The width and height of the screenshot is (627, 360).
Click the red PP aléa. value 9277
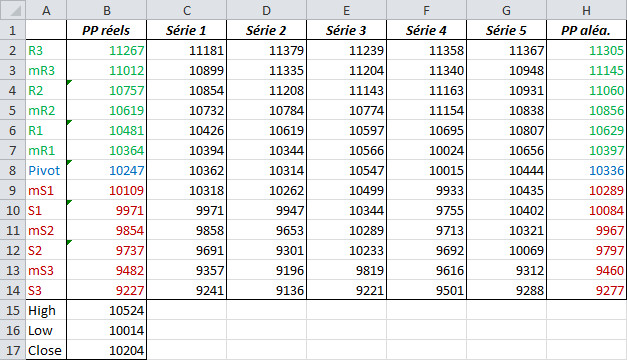(x=587, y=290)
